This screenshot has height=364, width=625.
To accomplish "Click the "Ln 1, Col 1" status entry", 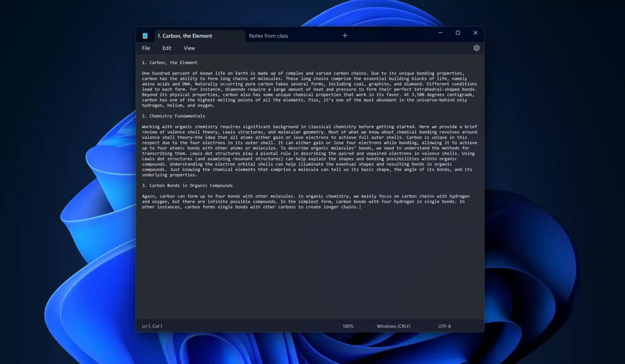I will coord(152,326).
